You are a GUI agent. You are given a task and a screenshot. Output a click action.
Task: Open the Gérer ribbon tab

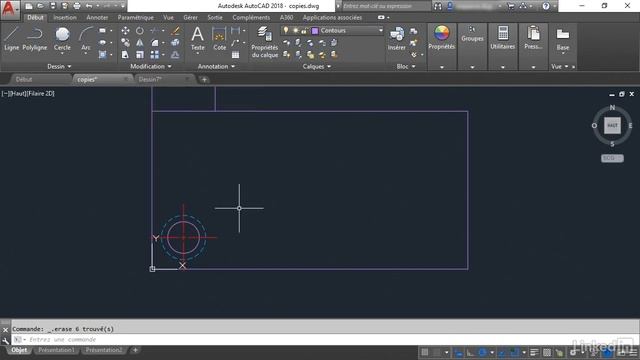[190, 18]
